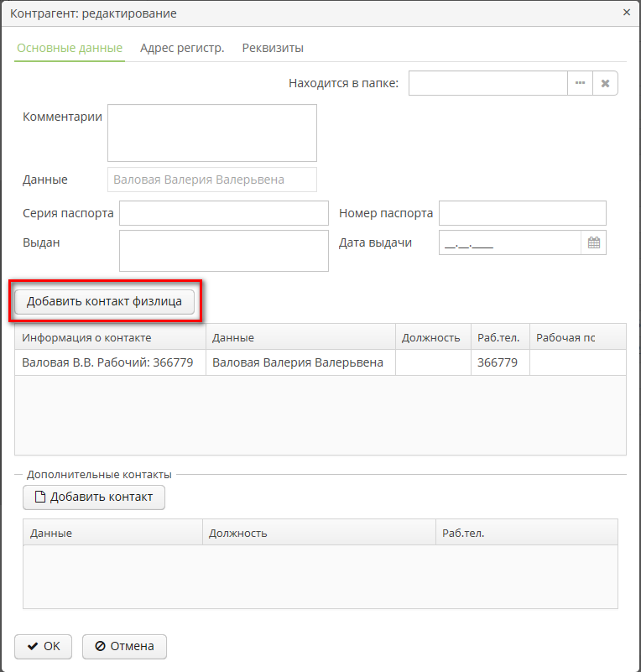Screen dimensions: 641x672
Task: Sort by Информация о контакте column header
Action: [x=109, y=337]
